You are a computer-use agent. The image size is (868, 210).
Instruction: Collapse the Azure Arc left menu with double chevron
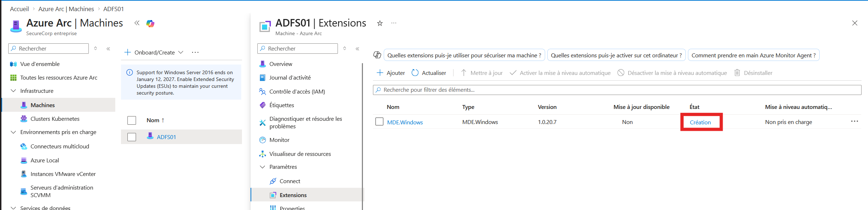pos(108,49)
